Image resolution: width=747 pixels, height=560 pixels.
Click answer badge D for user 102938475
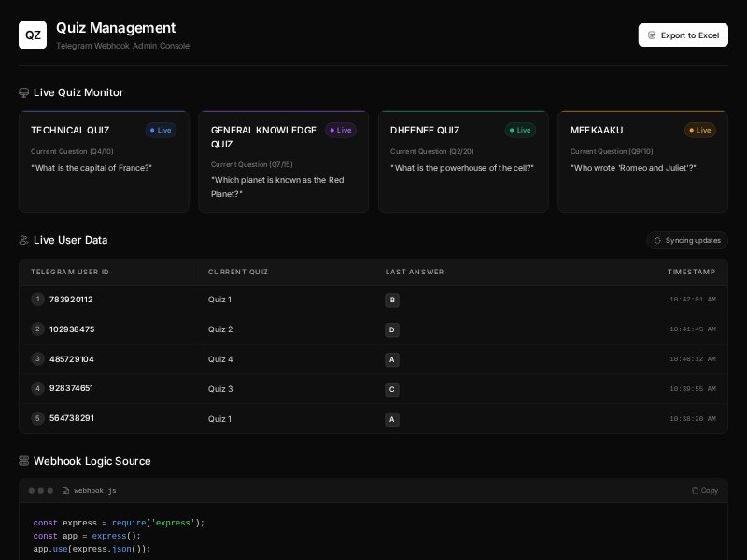pyautogui.click(x=392, y=329)
